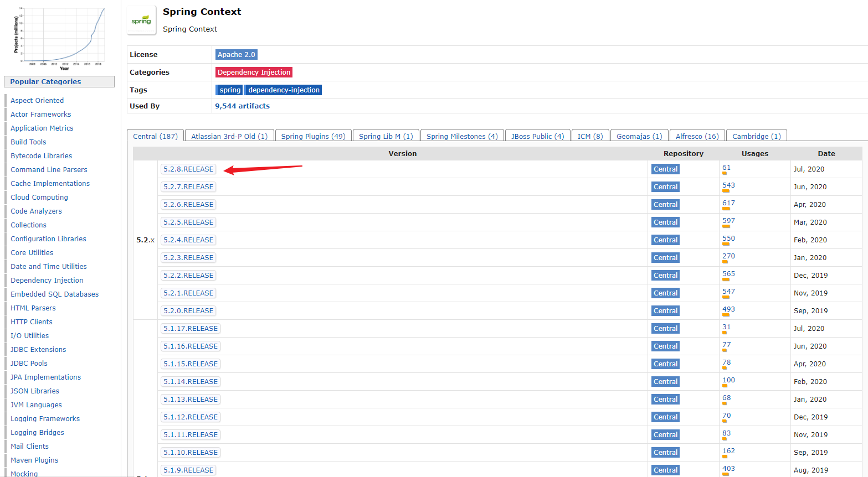This screenshot has width=868, height=477.
Task: Open the JSON Libraries category
Action: click(x=35, y=391)
